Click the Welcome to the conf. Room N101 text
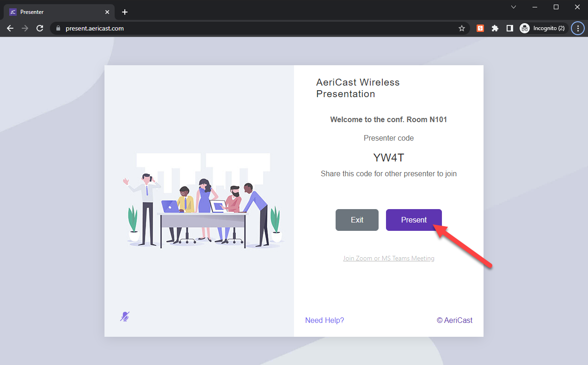This screenshot has width=588, height=365. pyautogui.click(x=388, y=119)
